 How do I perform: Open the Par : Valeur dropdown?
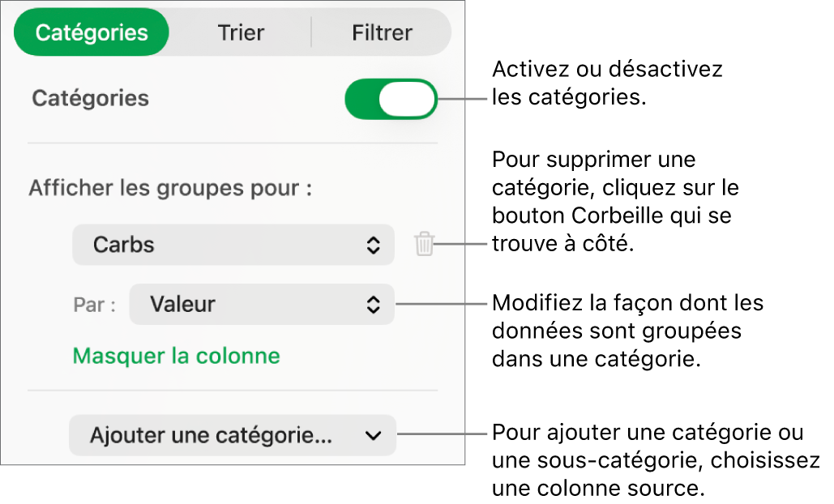(261, 305)
